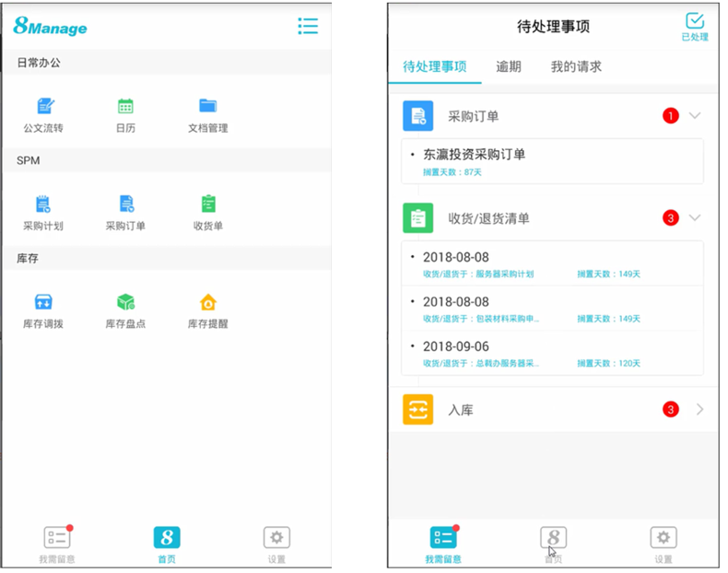Click the 已处理 checkmark icon
728x573 pixels.
[695, 24]
